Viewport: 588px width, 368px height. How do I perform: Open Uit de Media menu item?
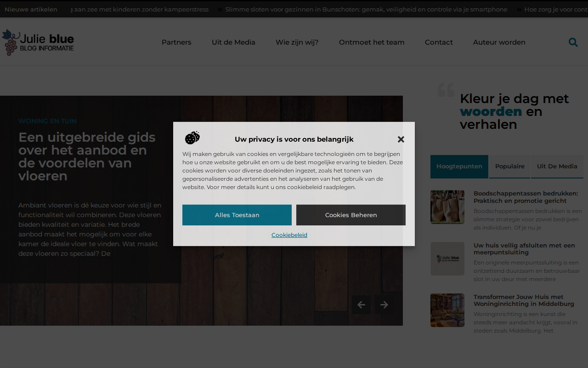click(233, 42)
